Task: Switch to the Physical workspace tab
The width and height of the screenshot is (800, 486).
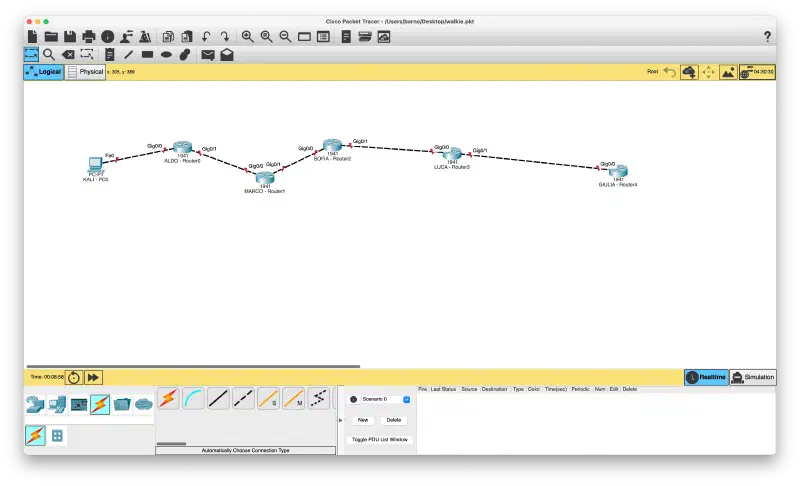Action: [x=85, y=72]
